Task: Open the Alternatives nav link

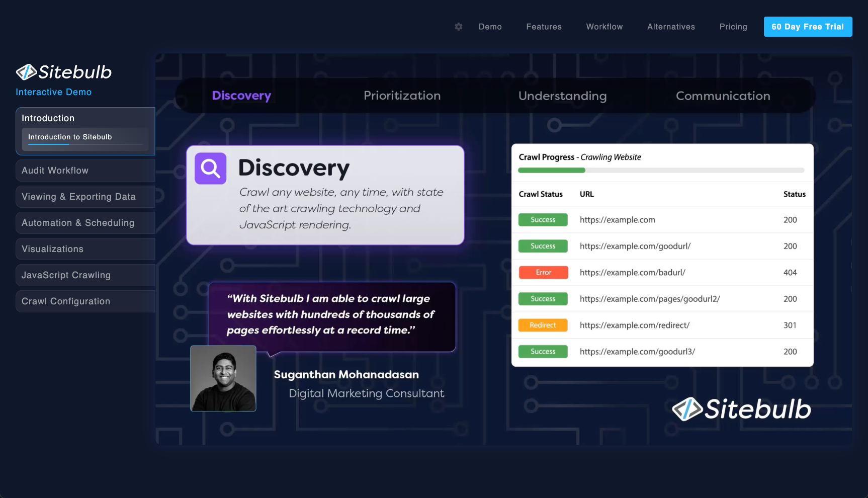Action: coord(671,27)
